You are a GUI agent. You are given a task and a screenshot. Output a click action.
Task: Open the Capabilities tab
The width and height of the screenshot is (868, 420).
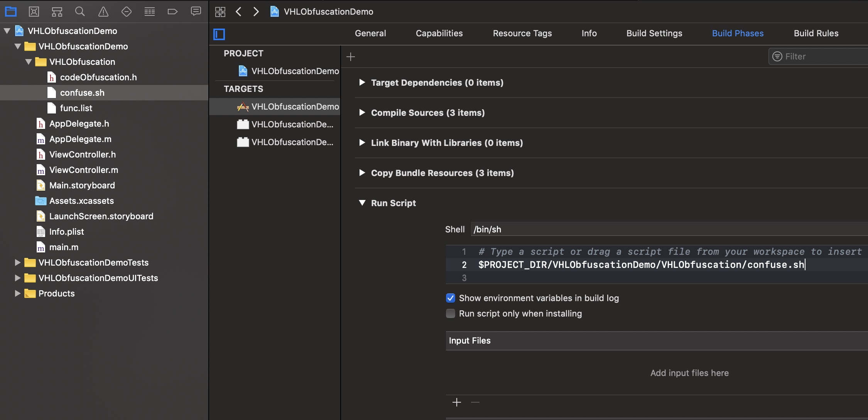(x=439, y=33)
